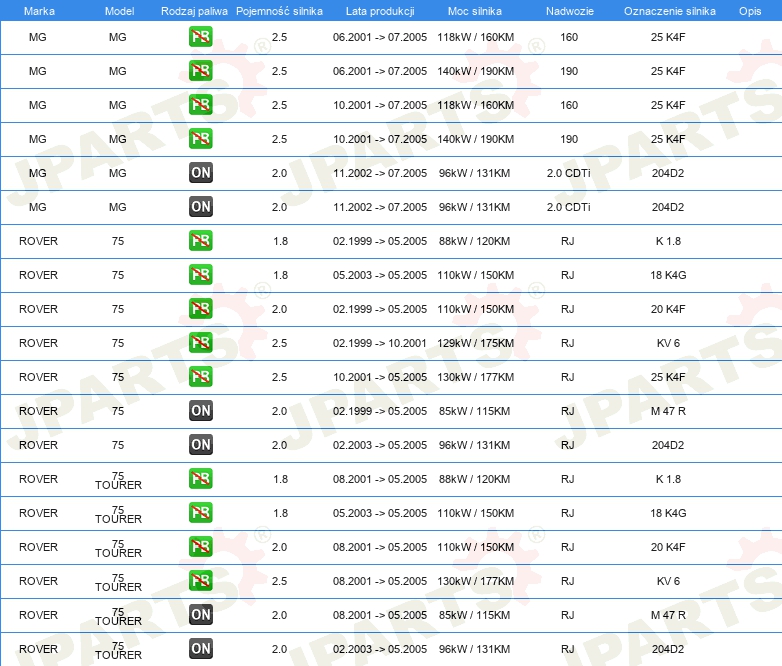
Task: Select '18 K4G' engine code in 75 Tourer row
Action: [x=668, y=513]
